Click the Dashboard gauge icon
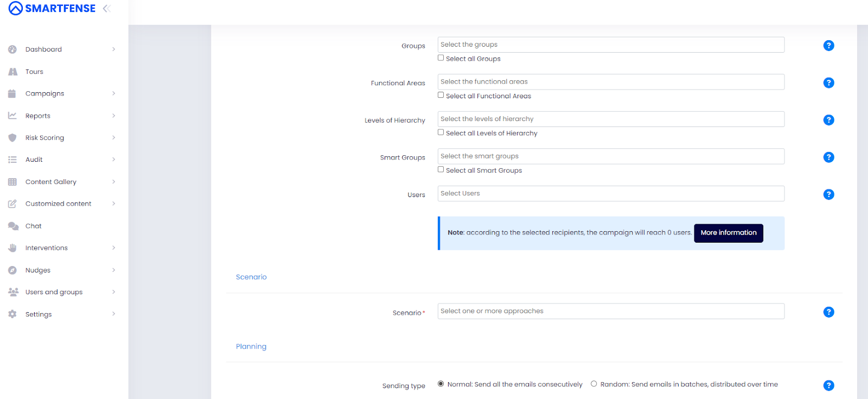 pyautogui.click(x=12, y=49)
